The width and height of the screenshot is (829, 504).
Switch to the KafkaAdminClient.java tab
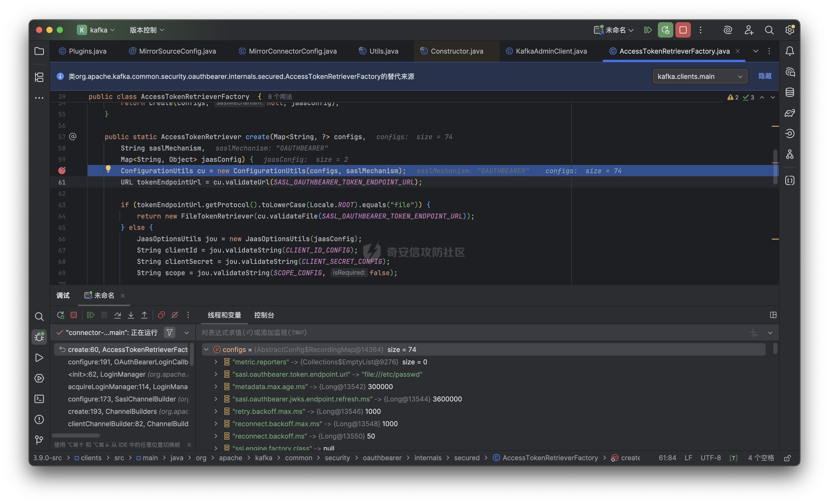546,51
